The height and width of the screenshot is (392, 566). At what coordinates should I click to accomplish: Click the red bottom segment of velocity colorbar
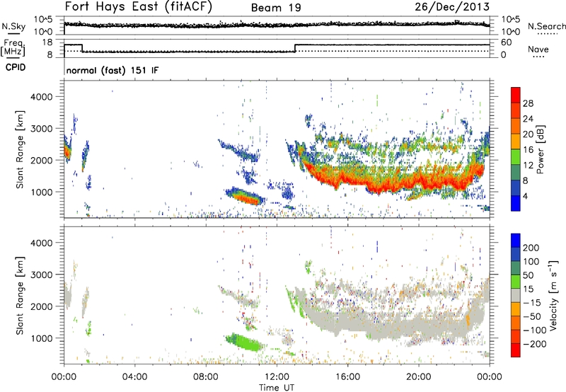(x=516, y=350)
